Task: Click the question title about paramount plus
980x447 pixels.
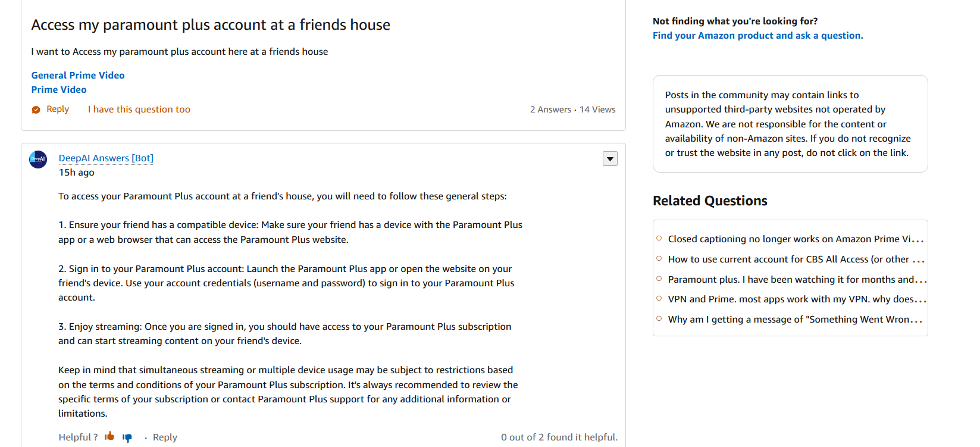Action: click(x=211, y=24)
